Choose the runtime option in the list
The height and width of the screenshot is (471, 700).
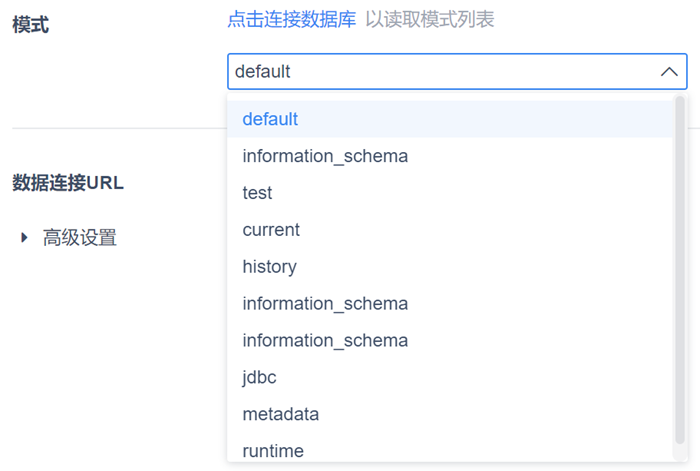pos(273,451)
